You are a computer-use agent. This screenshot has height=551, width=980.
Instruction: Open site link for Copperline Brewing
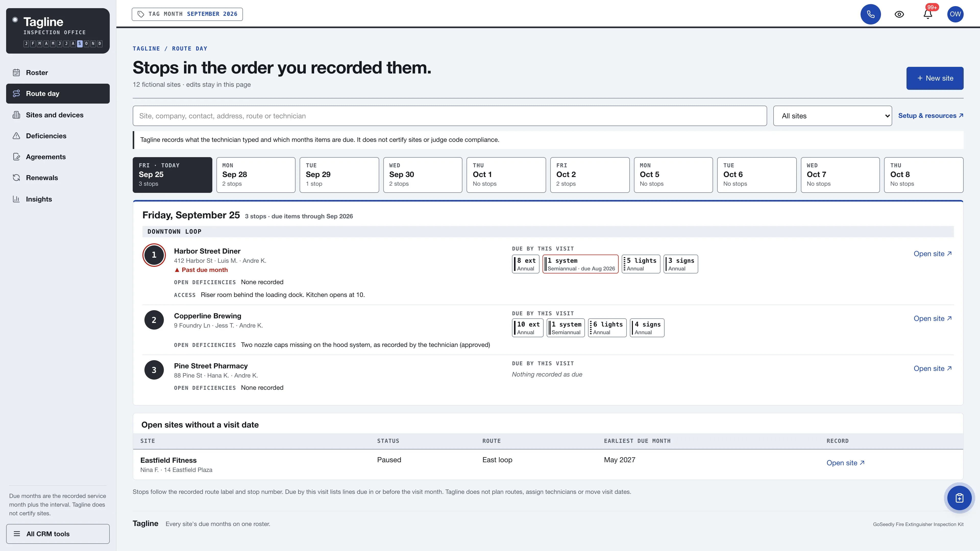933,319
